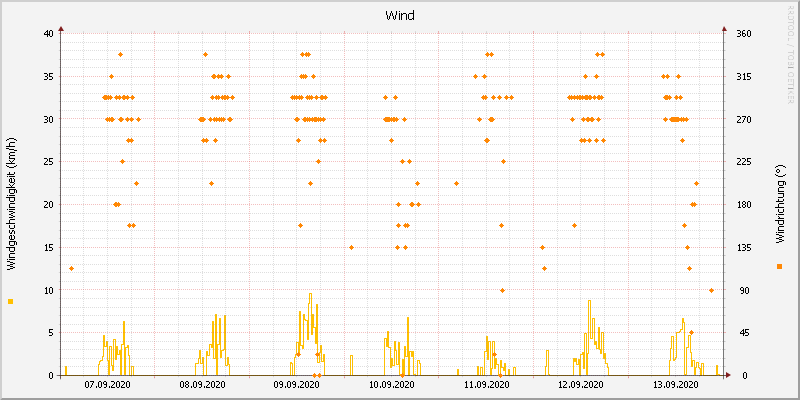Select the 11.09.2020 date label
This screenshot has height=400, width=800.
pos(487,384)
